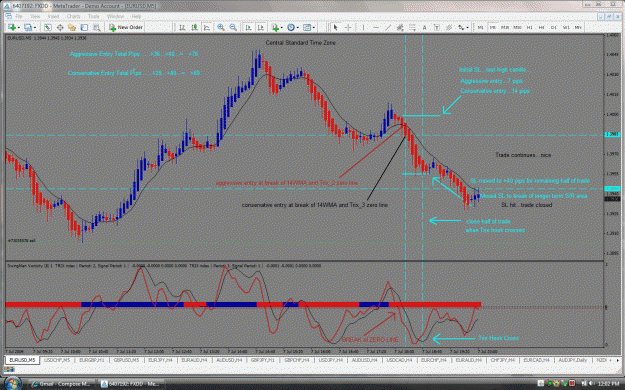Image resolution: width=625 pixels, height=390 pixels.
Task: Click the taskbar clock showing 12:02 PM
Action: pyautogui.click(x=608, y=384)
